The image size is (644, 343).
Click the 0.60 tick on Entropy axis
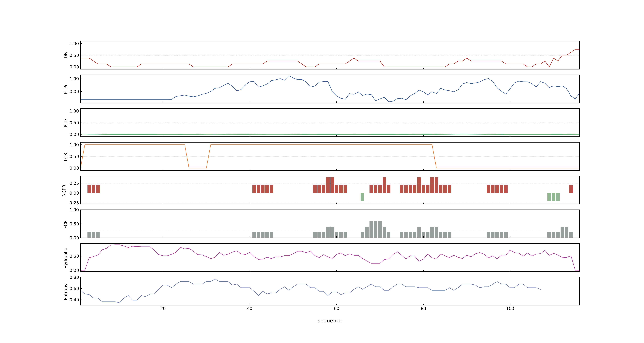coord(74,289)
